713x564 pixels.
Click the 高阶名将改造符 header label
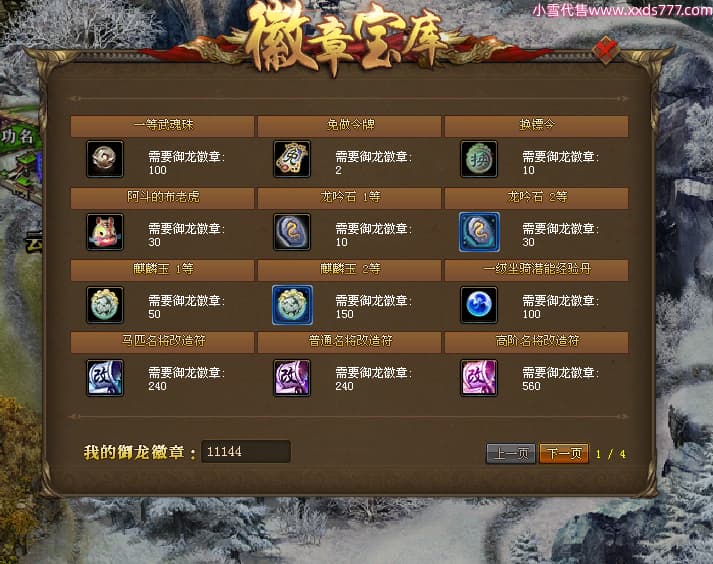click(x=537, y=341)
